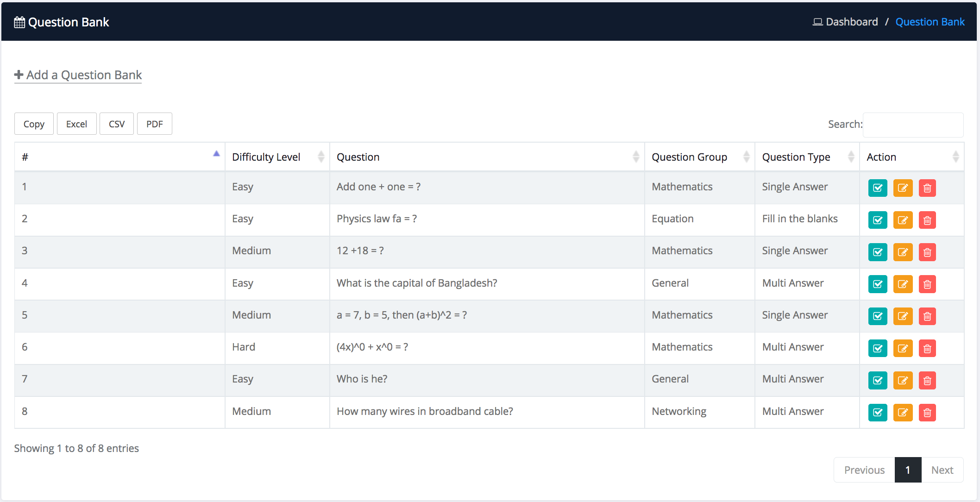Viewport: 980px width, 502px height.
Task: Click teal check icon in row 5
Action: point(877,316)
